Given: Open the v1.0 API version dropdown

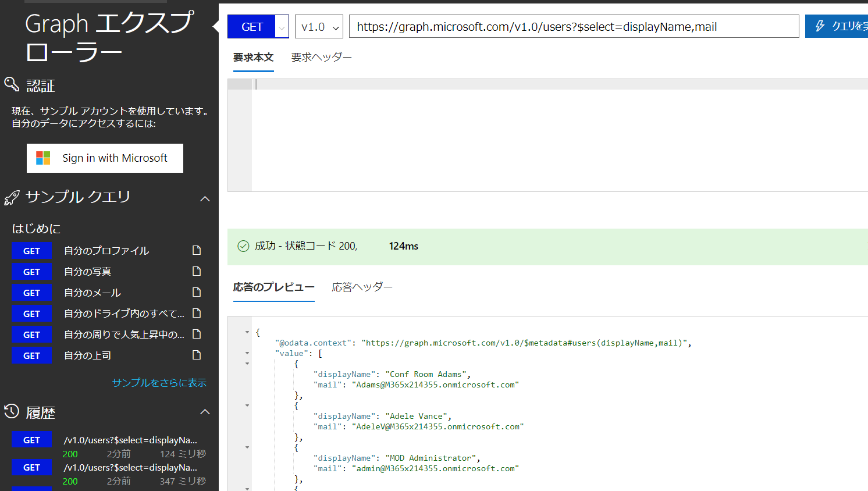Looking at the screenshot, I should click(318, 26).
